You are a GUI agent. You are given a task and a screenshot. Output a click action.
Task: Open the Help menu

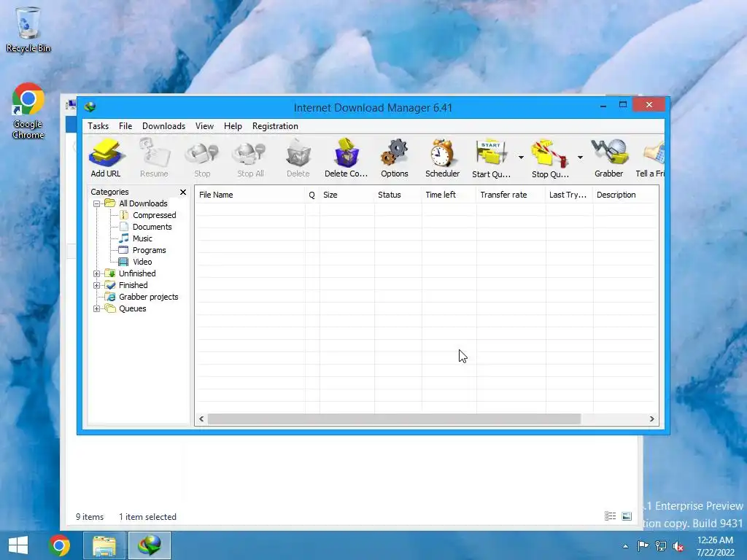click(x=233, y=126)
